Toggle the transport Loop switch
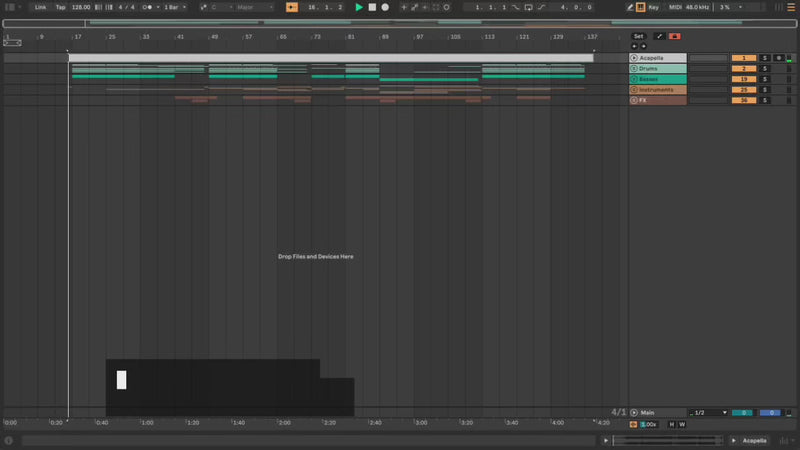 point(528,7)
